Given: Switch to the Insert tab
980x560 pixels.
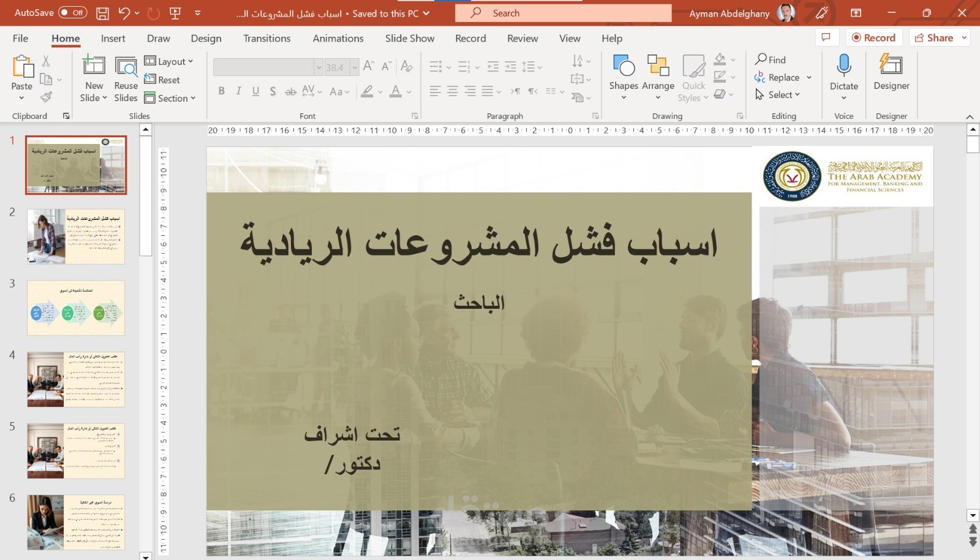Looking at the screenshot, I should [113, 38].
